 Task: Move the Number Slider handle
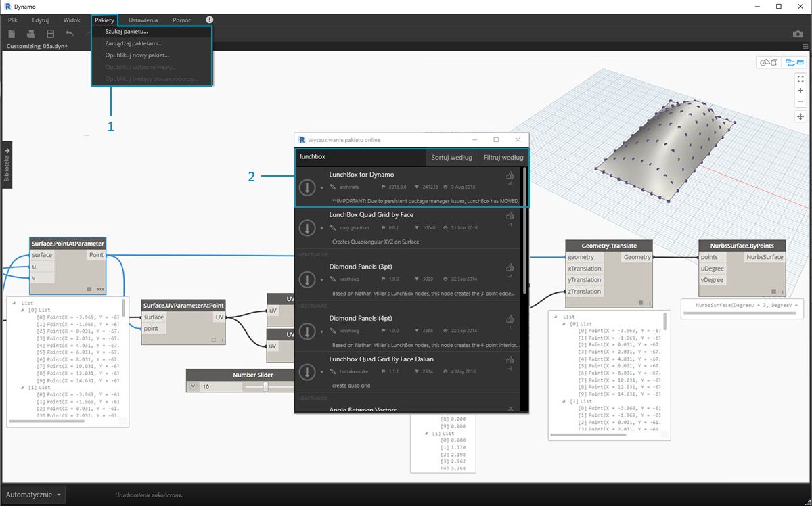tap(265, 387)
